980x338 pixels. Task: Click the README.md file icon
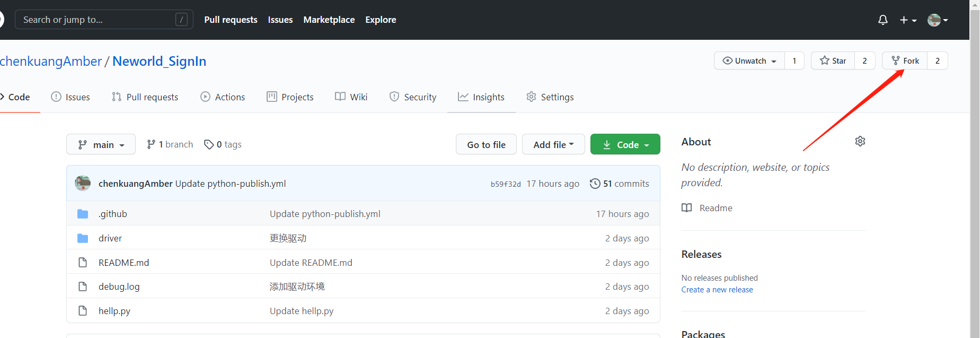[83, 262]
